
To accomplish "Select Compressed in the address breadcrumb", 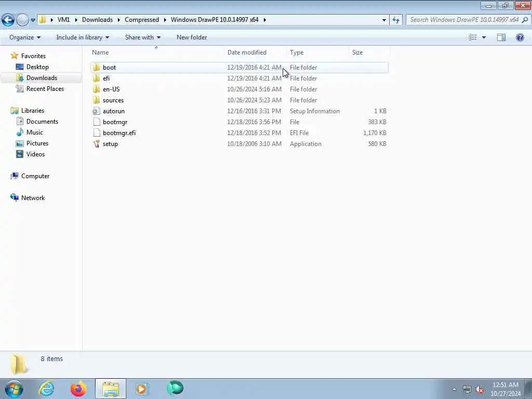I will coord(142,20).
